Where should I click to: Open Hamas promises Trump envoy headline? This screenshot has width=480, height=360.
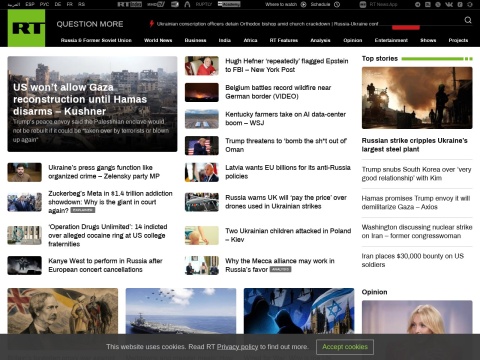(416, 203)
